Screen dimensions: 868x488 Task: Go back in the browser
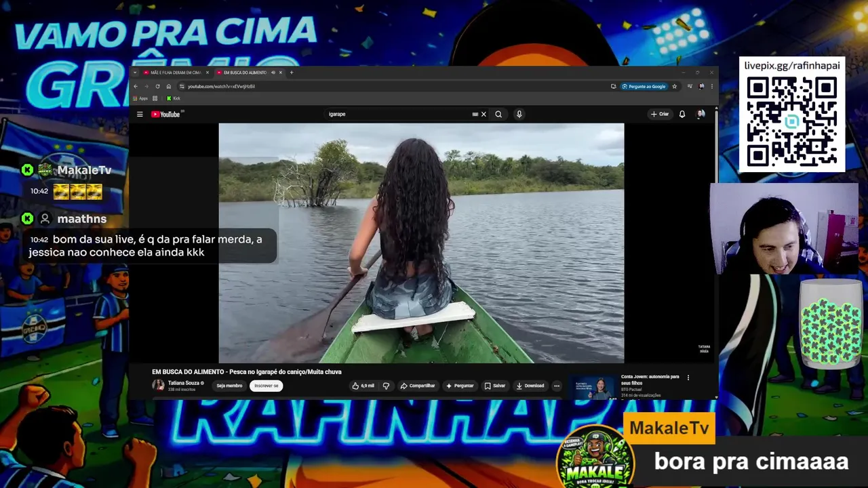[x=136, y=86]
